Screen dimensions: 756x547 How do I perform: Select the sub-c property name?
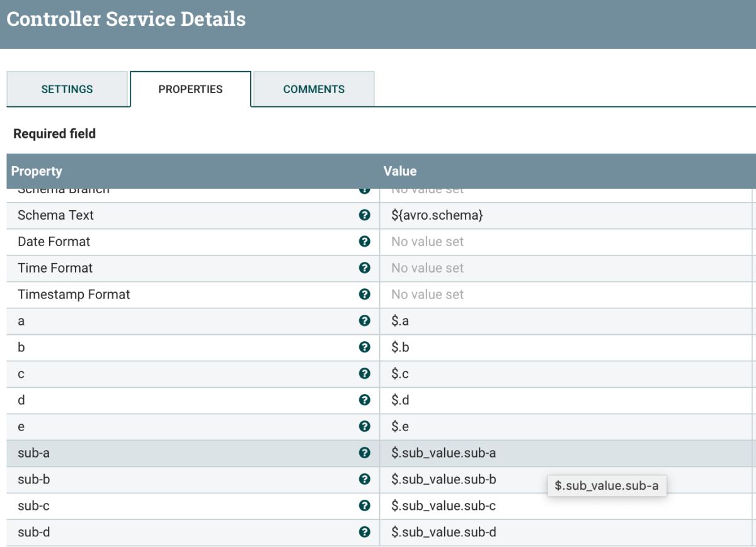click(33, 506)
